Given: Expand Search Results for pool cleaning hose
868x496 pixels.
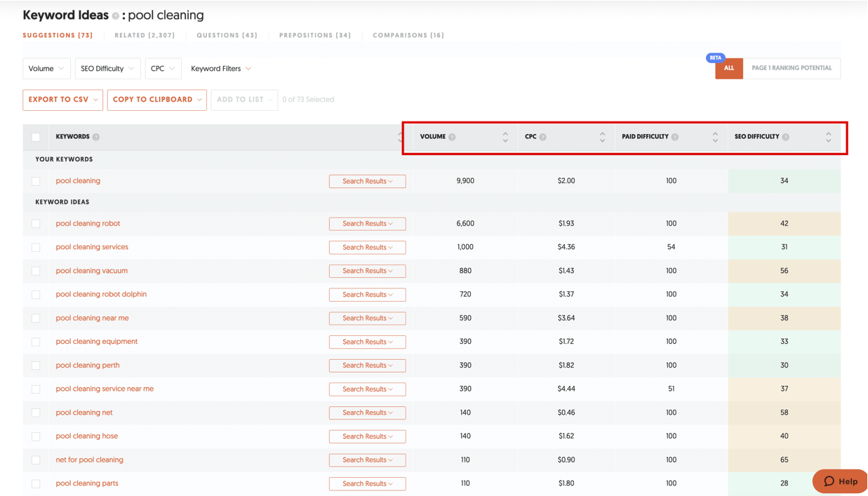Looking at the screenshot, I should tap(367, 436).
